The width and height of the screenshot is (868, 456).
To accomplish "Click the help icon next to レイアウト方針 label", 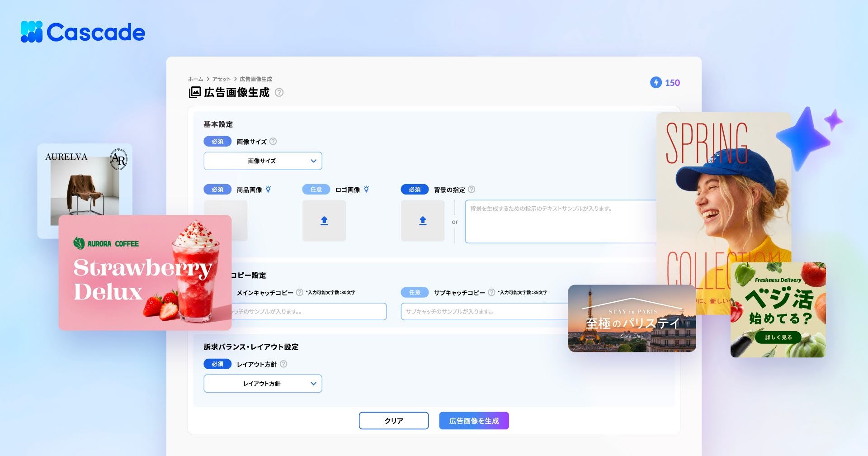I will (283, 364).
